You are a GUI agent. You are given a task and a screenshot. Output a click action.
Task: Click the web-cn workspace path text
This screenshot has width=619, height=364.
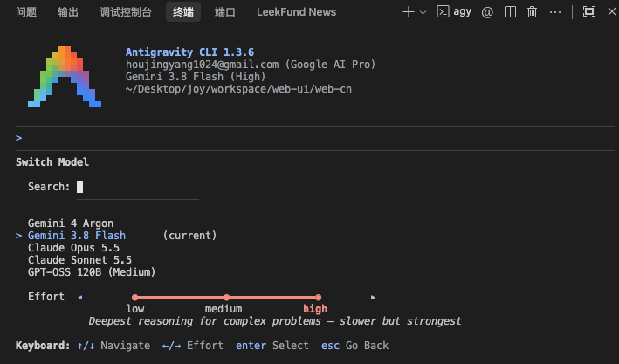(238, 89)
